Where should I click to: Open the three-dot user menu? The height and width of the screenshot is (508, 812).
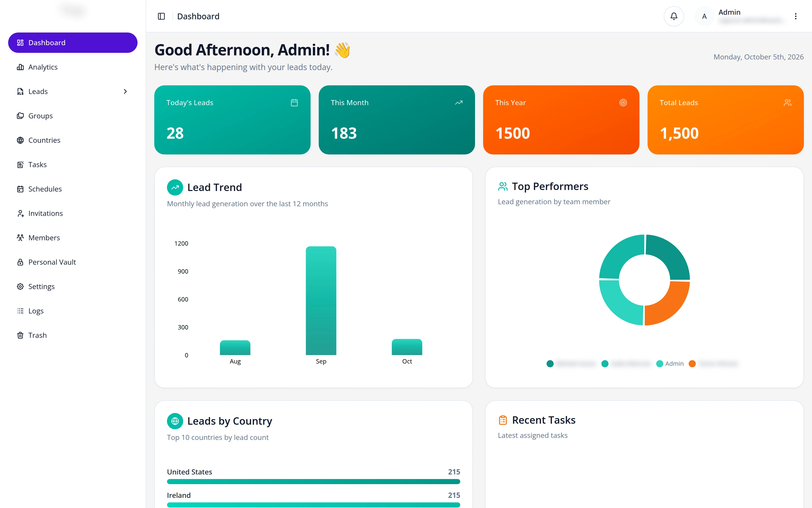point(796,16)
